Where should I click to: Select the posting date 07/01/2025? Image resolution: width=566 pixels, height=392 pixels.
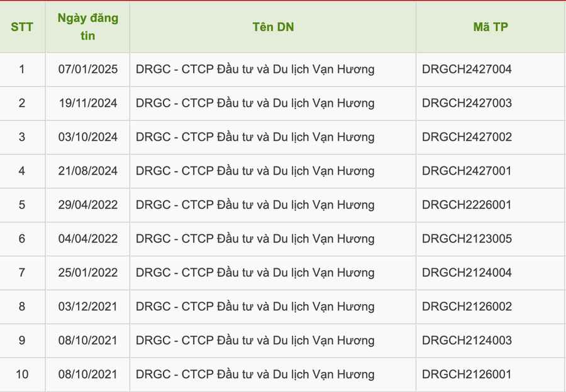pos(87,69)
